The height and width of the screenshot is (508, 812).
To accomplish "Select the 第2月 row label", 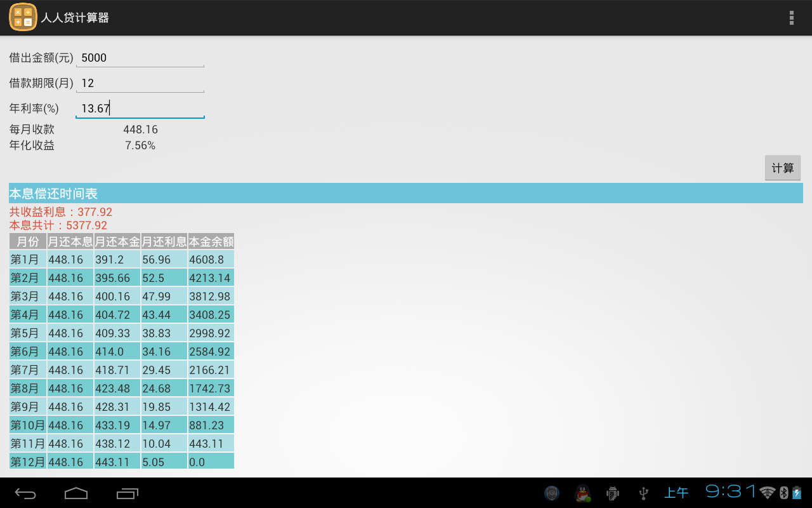I will [28, 277].
